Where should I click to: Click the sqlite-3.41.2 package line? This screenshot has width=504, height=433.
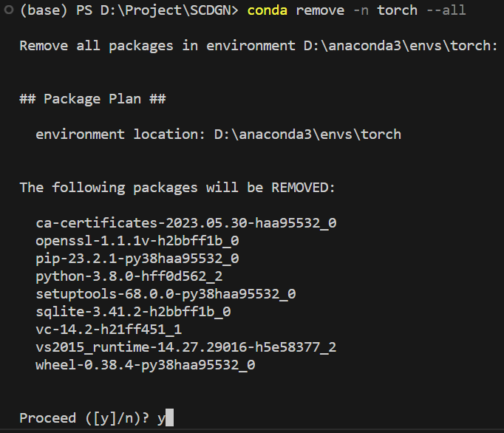pos(133,312)
